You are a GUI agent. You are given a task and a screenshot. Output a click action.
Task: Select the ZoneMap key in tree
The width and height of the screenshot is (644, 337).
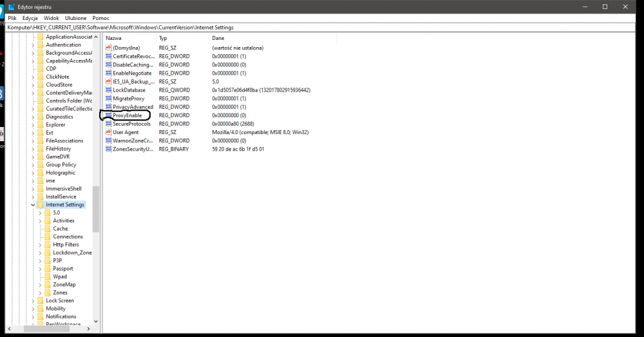point(64,285)
